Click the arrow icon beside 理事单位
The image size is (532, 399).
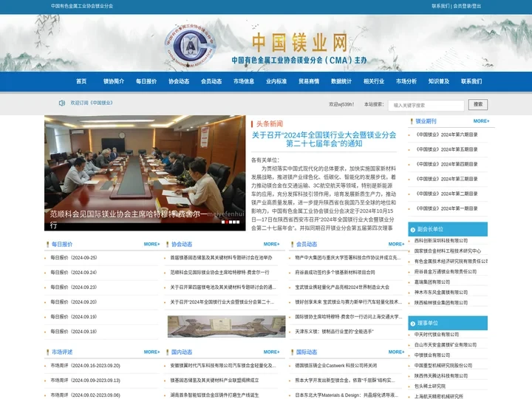tap(412, 324)
